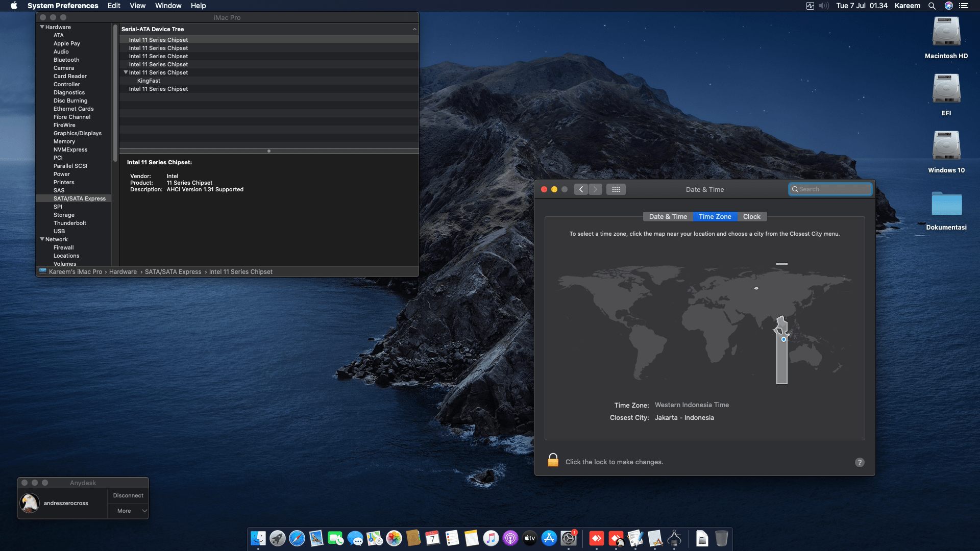Open the More dropdown in Anydesk
The height and width of the screenshot is (551, 980).
click(128, 511)
